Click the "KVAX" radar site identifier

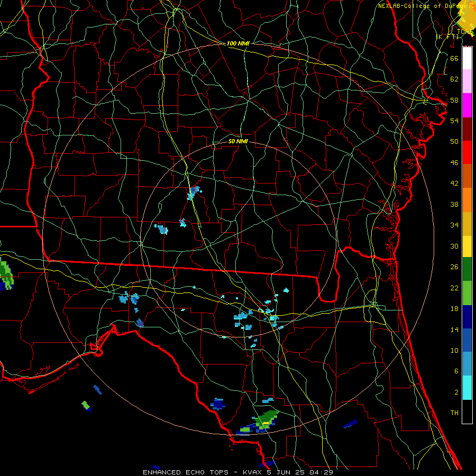coord(252,472)
